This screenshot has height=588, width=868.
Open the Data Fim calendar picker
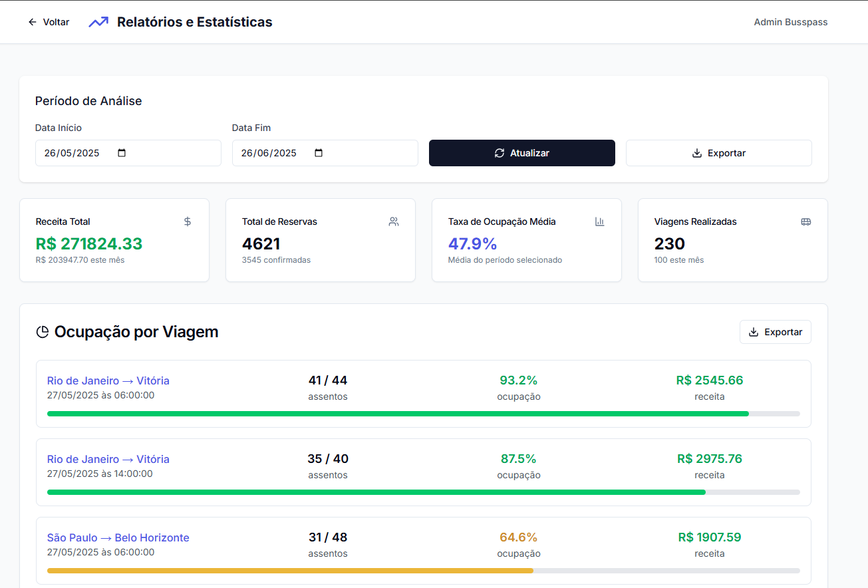(319, 152)
